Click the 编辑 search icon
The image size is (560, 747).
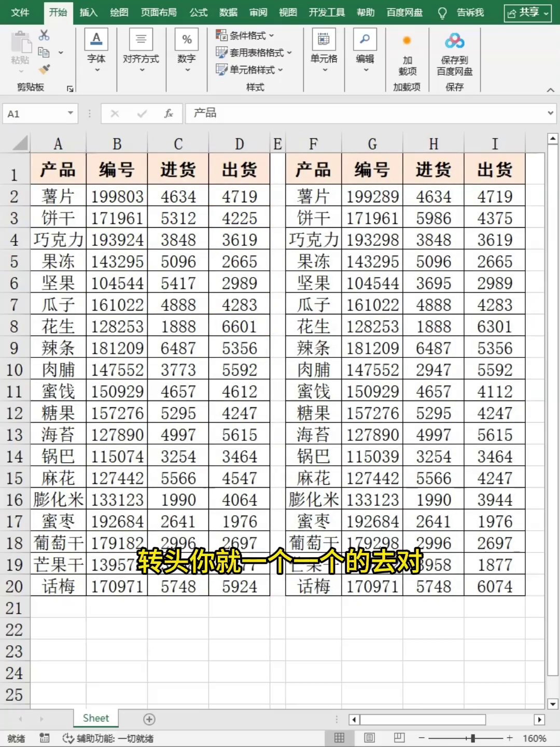click(x=365, y=39)
